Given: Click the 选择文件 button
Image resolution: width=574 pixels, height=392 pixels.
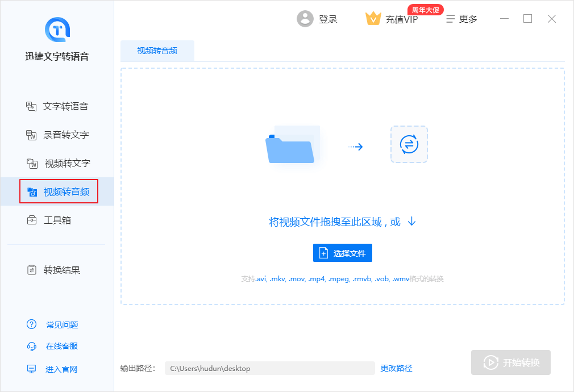Looking at the screenshot, I should [x=343, y=252].
